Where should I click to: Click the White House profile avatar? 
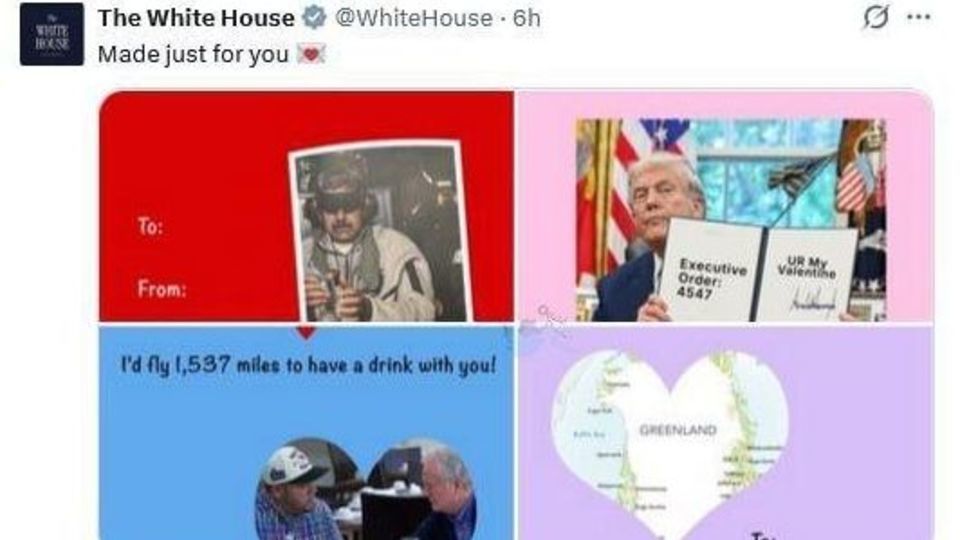[51, 34]
